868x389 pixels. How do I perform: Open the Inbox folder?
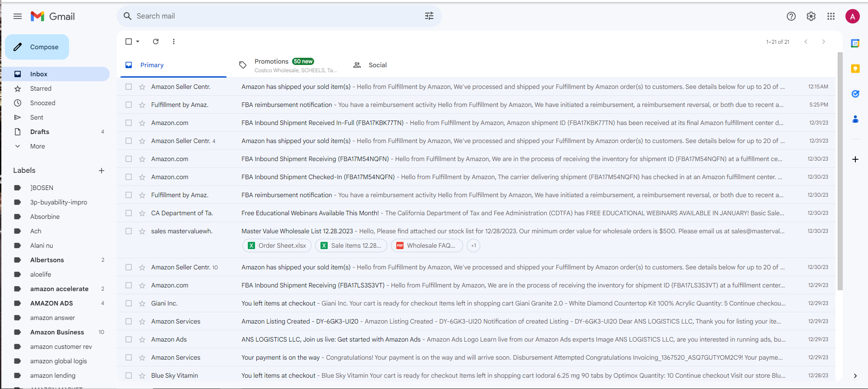click(x=55, y=74)
